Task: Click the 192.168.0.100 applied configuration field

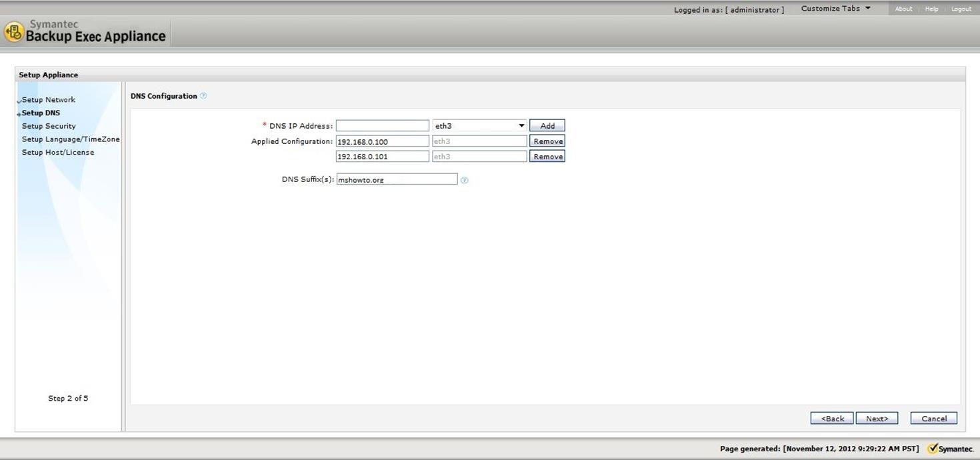Action: point(383,141)
